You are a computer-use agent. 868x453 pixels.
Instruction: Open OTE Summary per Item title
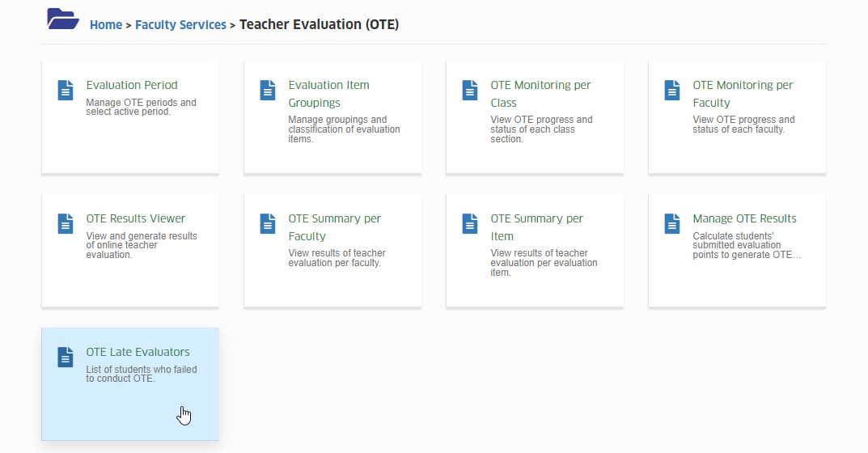click(536, 227)
